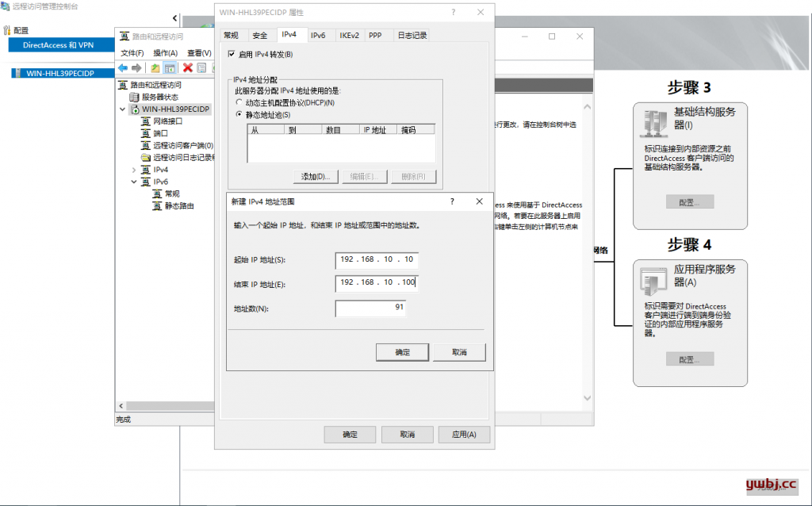Collapse the left console pane with the chevron
The width and height of the screenshot is (812, 506).
(x=174, y=18)
